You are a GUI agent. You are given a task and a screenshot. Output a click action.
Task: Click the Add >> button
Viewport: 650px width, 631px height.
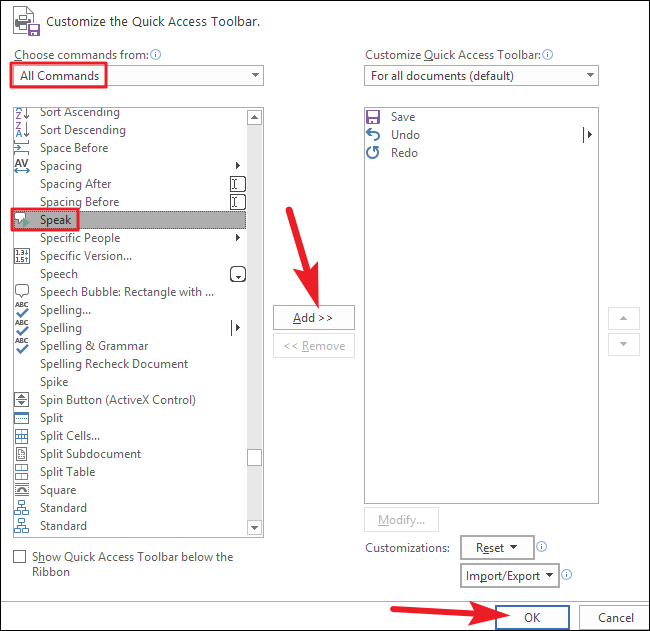coord(314,318)
